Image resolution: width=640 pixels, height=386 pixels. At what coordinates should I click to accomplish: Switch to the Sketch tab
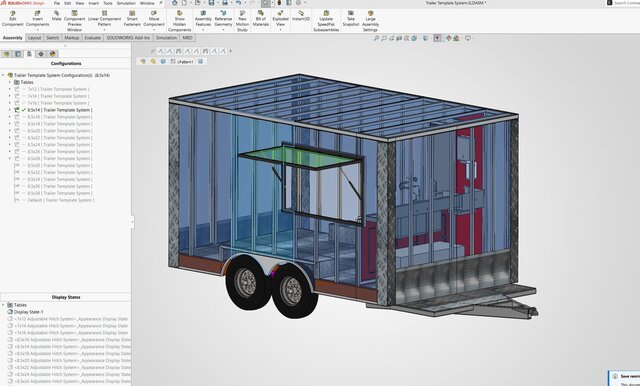tap(53, 38)
